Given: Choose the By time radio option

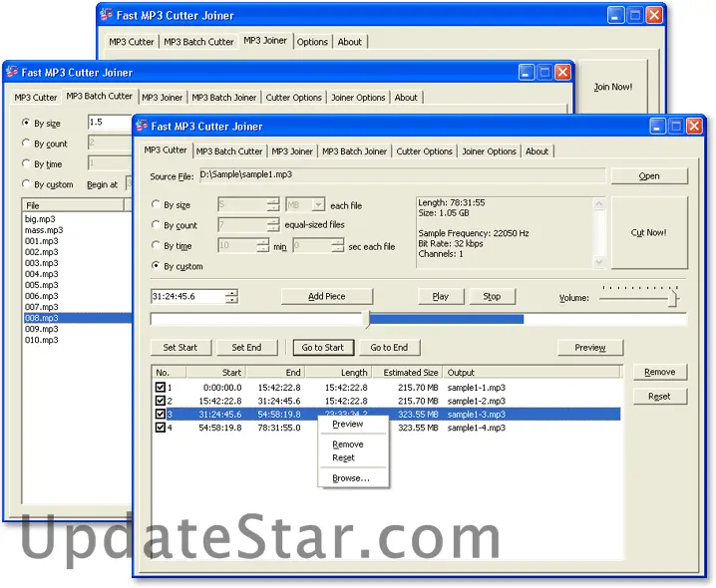Looking at the screenshot, I should click(x=157, y=245).
